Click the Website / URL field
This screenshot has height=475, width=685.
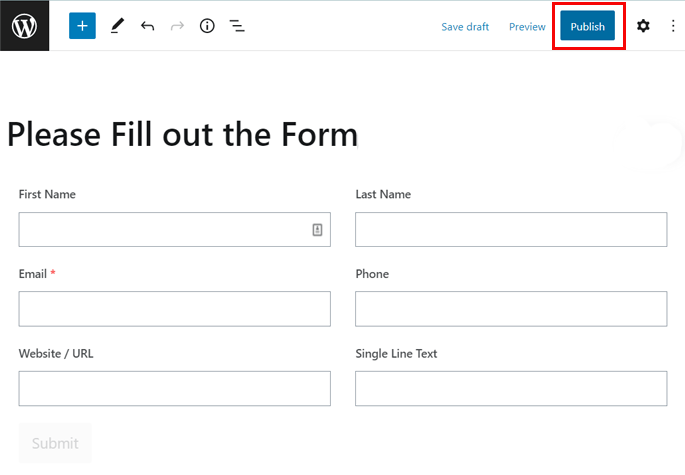[x=174, y=388]
